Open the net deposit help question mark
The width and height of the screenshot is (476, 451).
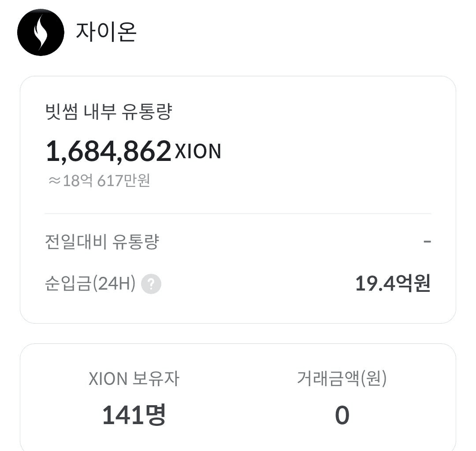tap(151, 284)
